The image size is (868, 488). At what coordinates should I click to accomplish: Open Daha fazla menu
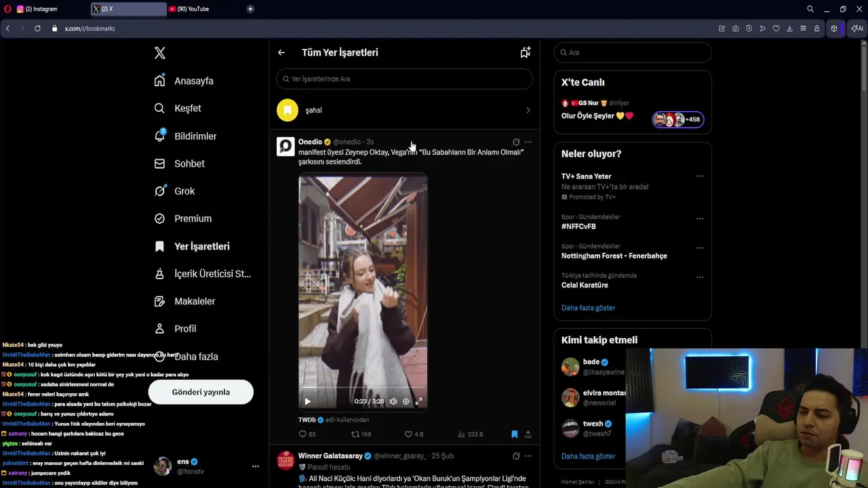(186, 357)
